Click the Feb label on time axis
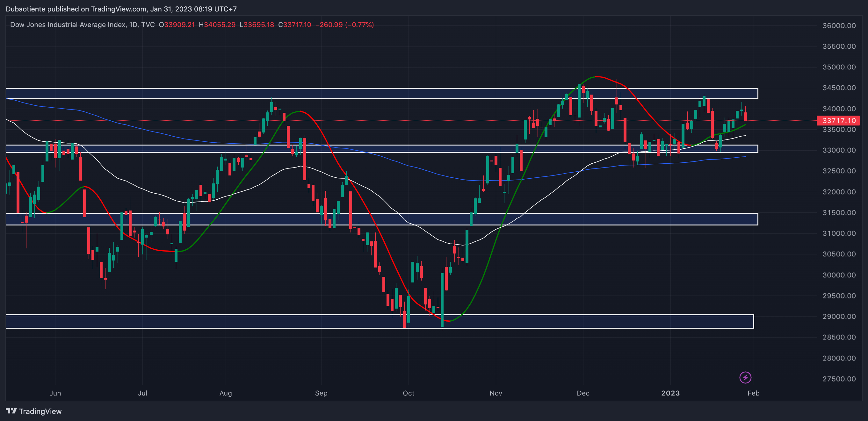This screenshot has width=868, height=421. [753, 393]
